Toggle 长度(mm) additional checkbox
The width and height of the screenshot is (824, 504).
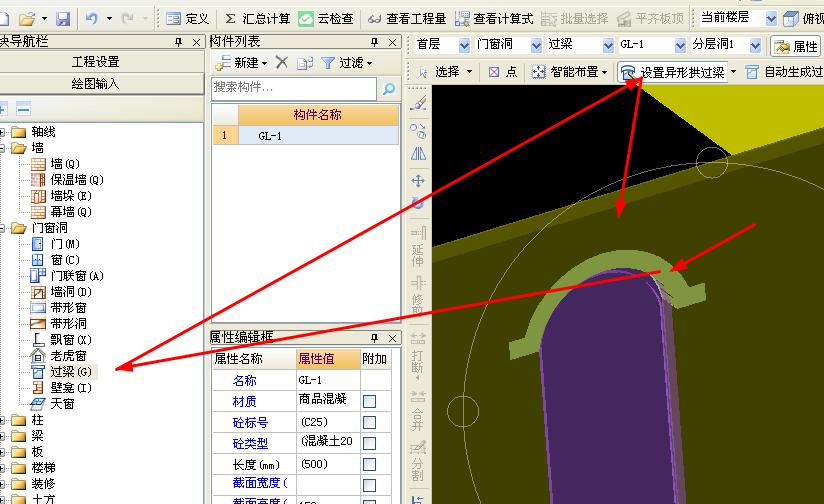(369, 464)
